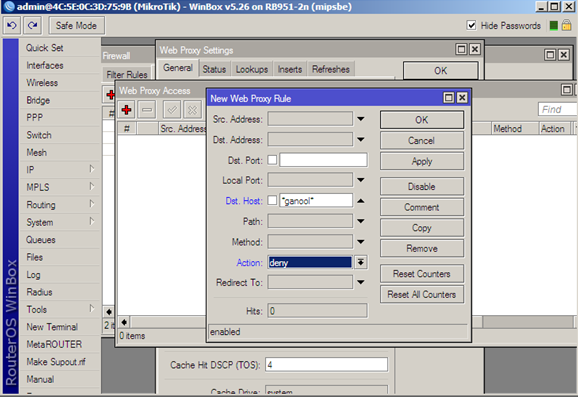Expand the System submenu in sidebar
This screenshot has height=397, width=578.
tap(59, 222)
